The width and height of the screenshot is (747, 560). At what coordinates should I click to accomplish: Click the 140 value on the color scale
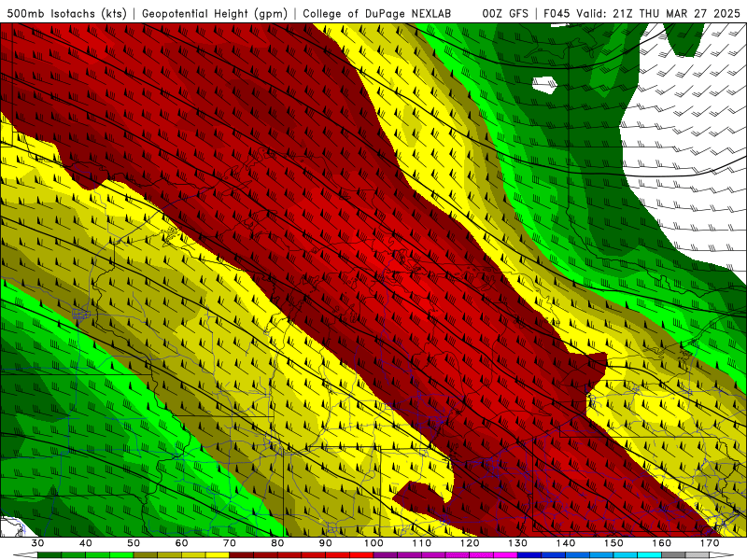tap(566, 543)
